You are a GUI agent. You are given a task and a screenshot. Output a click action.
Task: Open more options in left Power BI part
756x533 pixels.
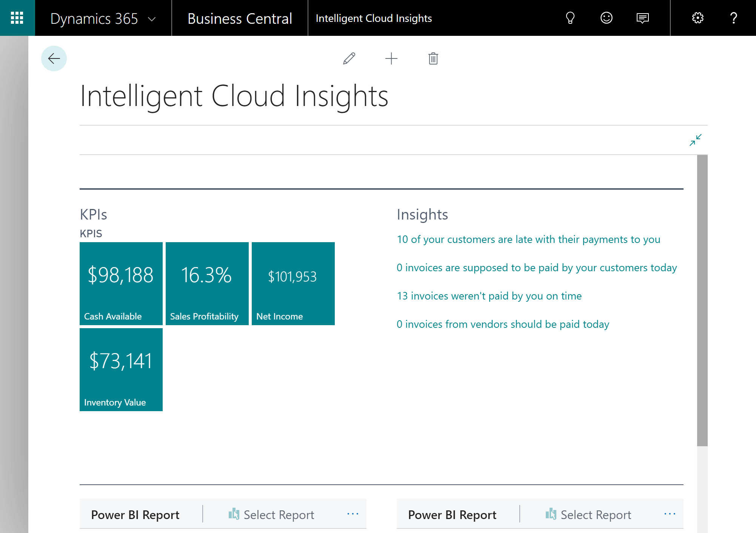(x=353, y=514)
